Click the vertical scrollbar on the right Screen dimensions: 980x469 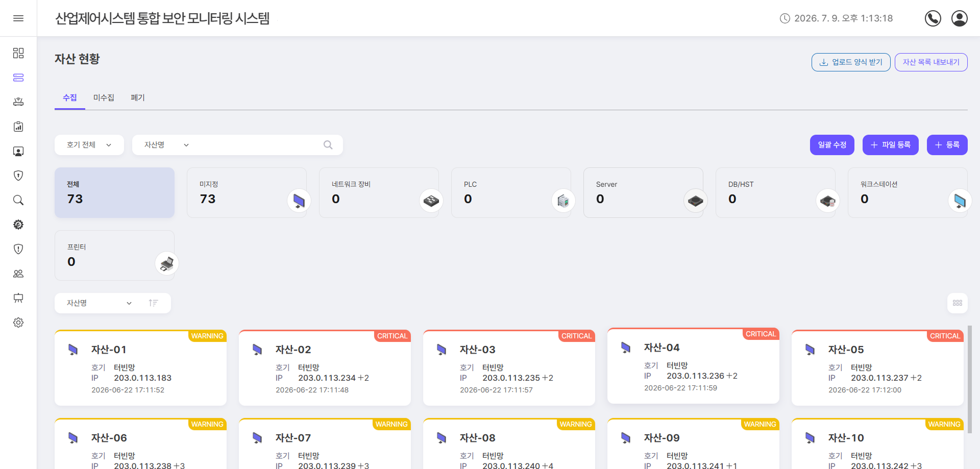point(970,379)
